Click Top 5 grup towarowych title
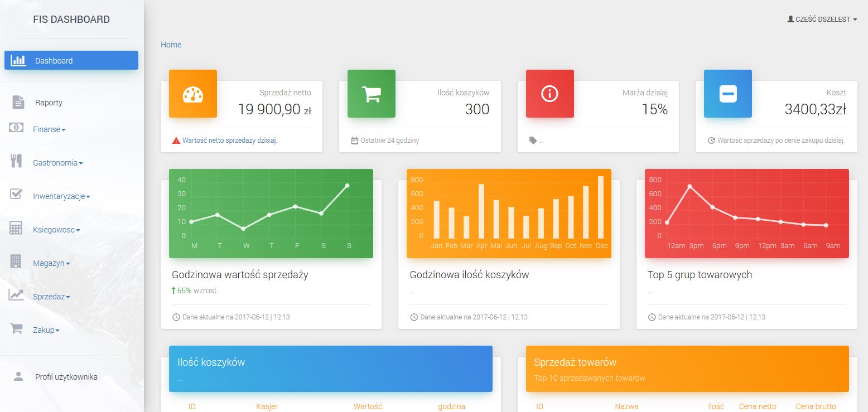868x412 pixels. point(700,275)
